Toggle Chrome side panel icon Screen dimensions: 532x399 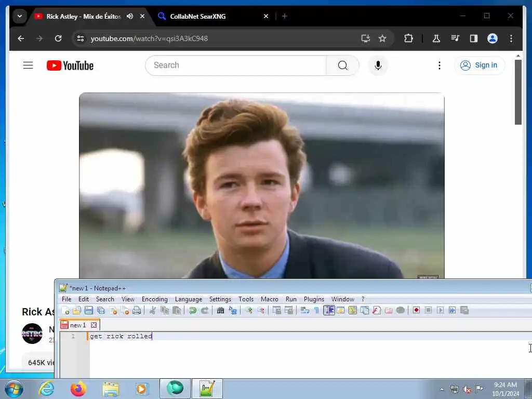click(x=474, y=38)
